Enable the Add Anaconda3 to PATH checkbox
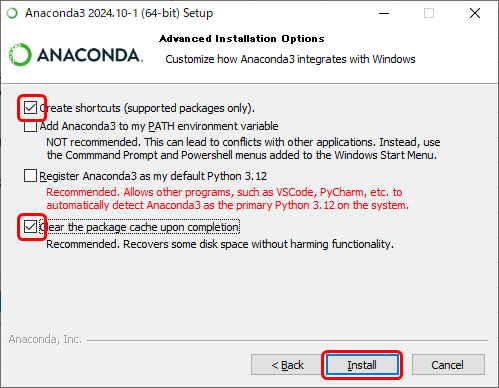Image resolution: width=499 pixels, height=388 pixels. click(30, 126)
